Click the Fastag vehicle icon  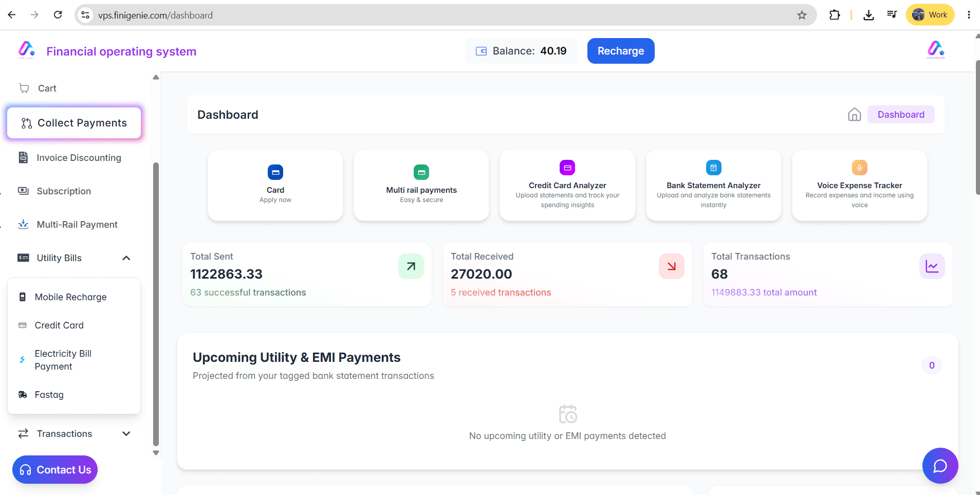(23, 395)
